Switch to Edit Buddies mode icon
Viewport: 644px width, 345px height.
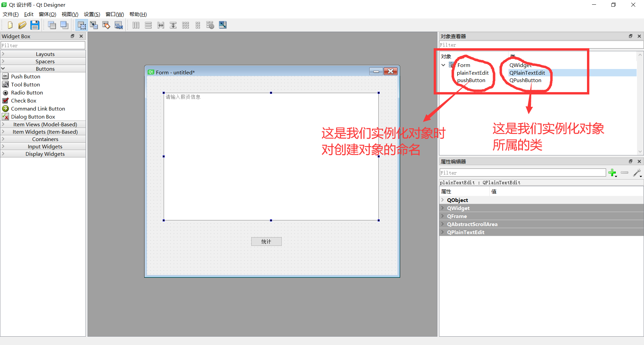point(106,25)
